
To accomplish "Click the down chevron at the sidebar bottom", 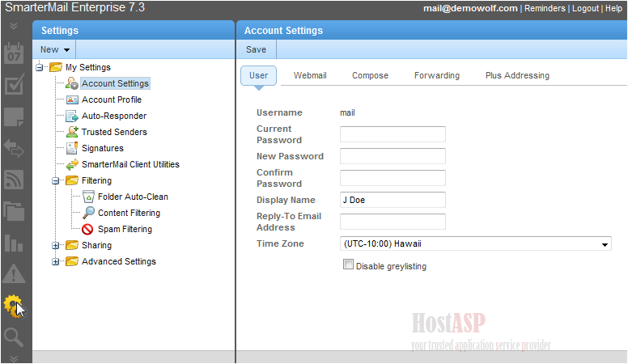I will tap(14, 358).
